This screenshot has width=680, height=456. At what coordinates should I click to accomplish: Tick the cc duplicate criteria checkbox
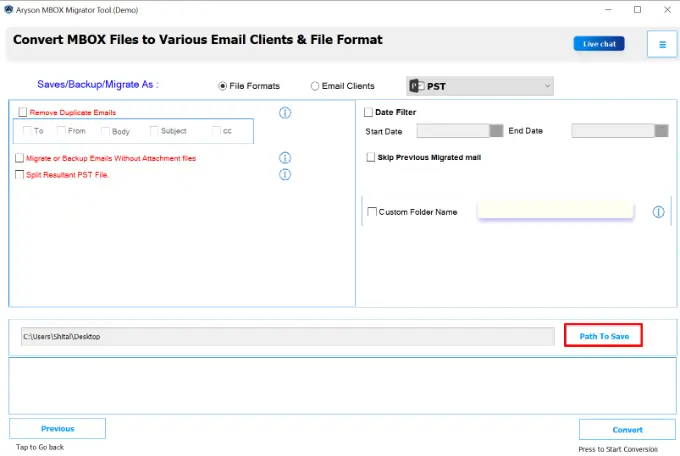[216, 131]
